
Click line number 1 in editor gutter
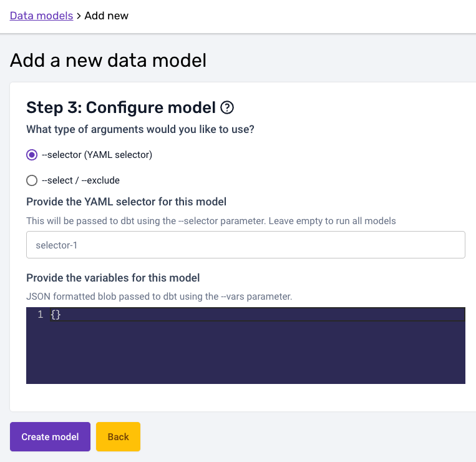40,315
